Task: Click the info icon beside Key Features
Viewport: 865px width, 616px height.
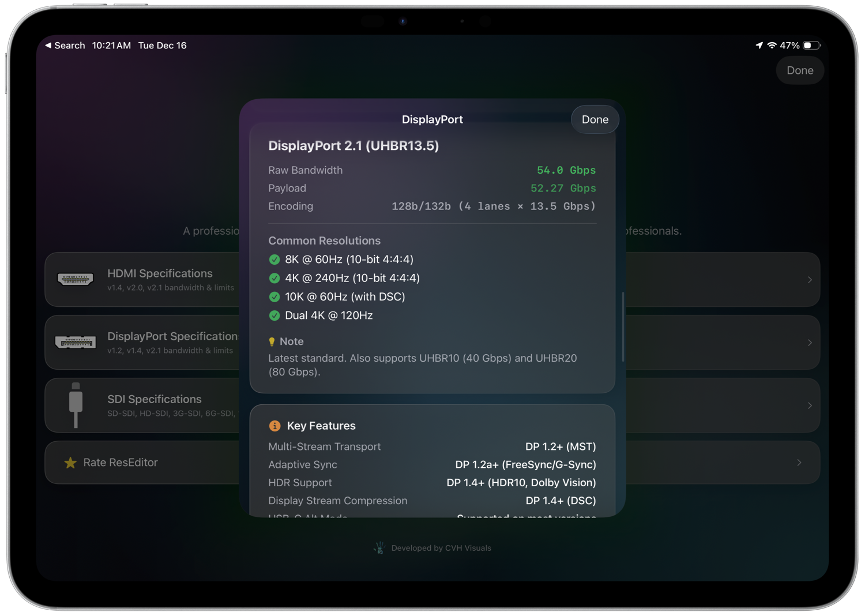Action: pyautogui.click(x=274, y=426)
